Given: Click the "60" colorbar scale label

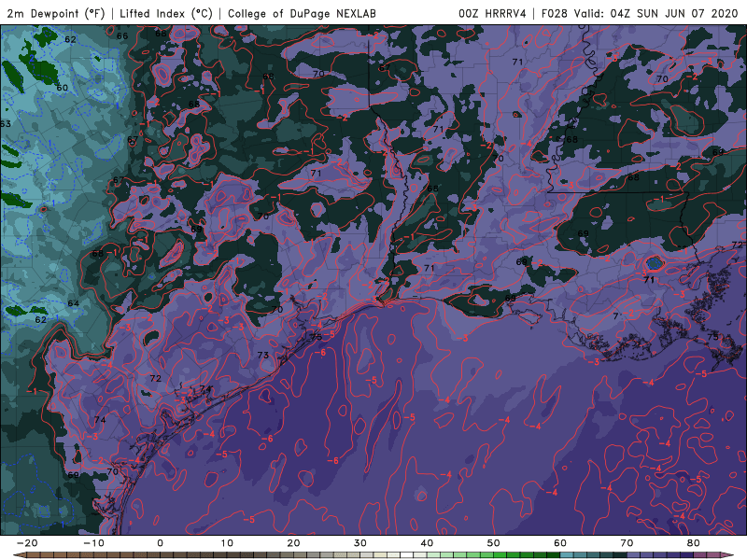Looking at the screenshot, I should (560, 543).
